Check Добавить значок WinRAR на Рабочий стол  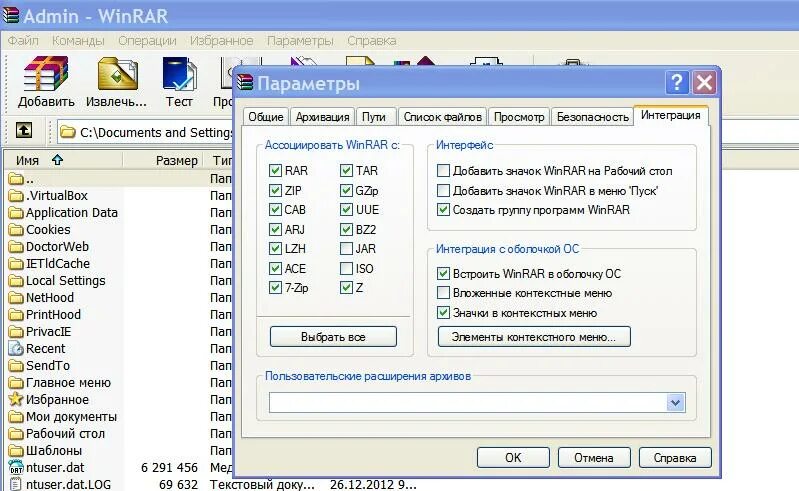click(443, 171)
